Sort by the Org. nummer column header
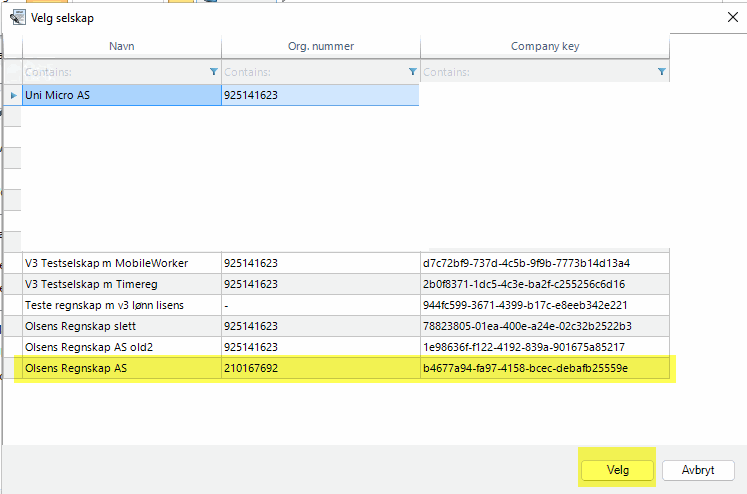 [x=320, y=46]
